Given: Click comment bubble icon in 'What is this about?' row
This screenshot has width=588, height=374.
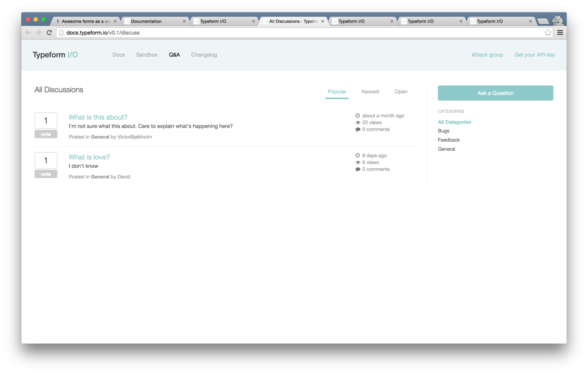Looking at the screenshot, I should pos(358,130).
